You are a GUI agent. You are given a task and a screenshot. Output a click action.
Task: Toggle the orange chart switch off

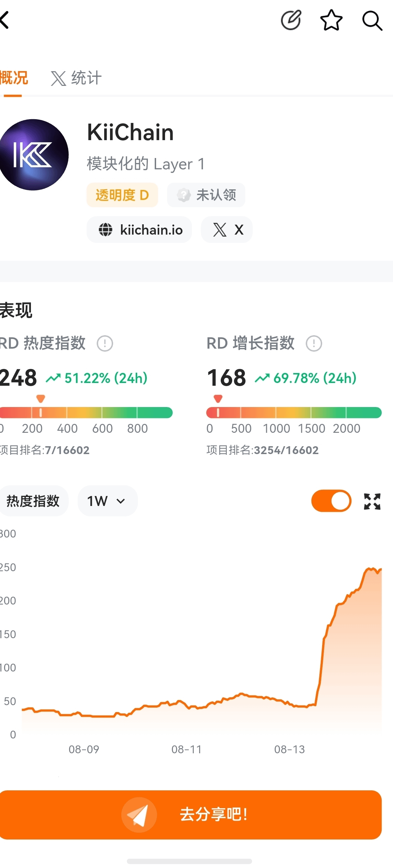pos(331,501)
